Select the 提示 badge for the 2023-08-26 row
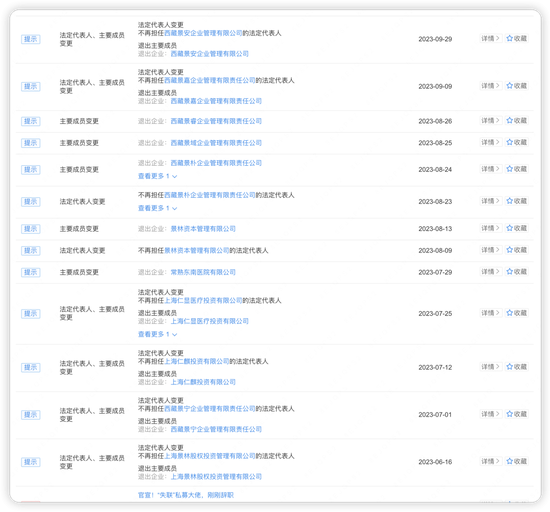This screenshot has height=512, width=550. pos(31,121)
